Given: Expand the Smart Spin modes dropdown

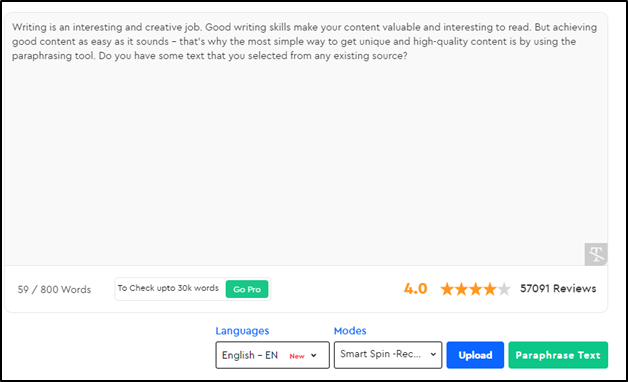Looking at the screenshot, I should [x=388, y=355].
